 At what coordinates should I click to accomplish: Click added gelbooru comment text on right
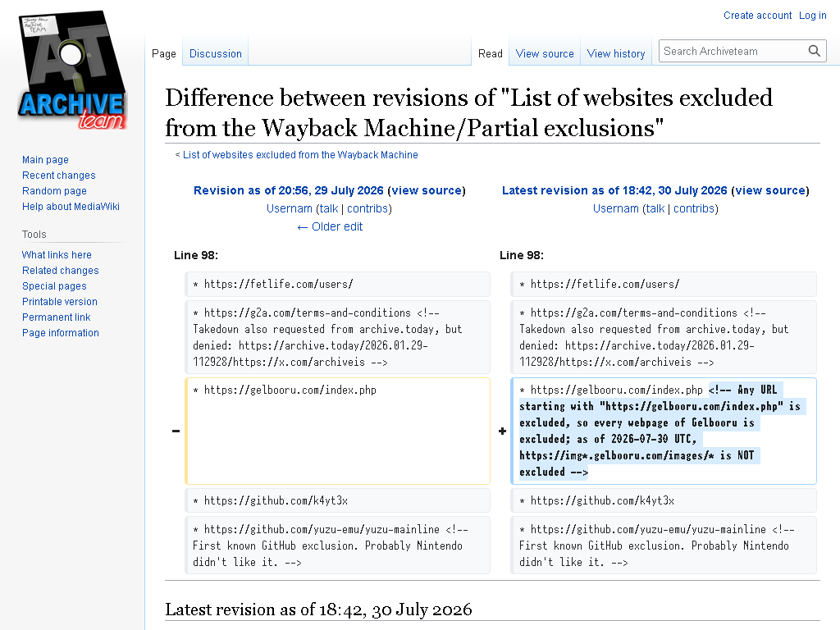tap(664, 431)
